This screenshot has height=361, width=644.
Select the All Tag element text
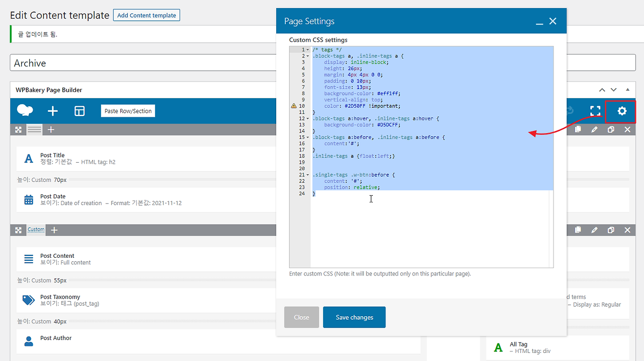pyautogui.click(x=519, y=344)
